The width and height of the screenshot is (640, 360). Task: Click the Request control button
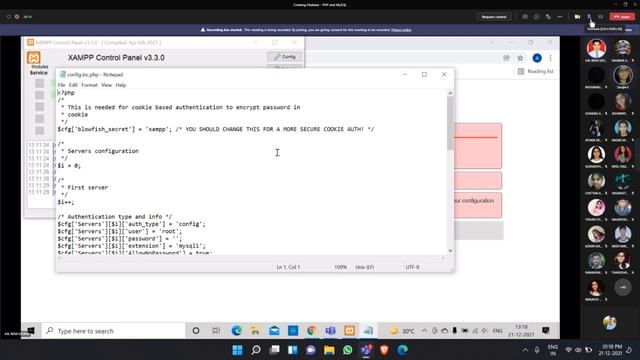(494, 17)
